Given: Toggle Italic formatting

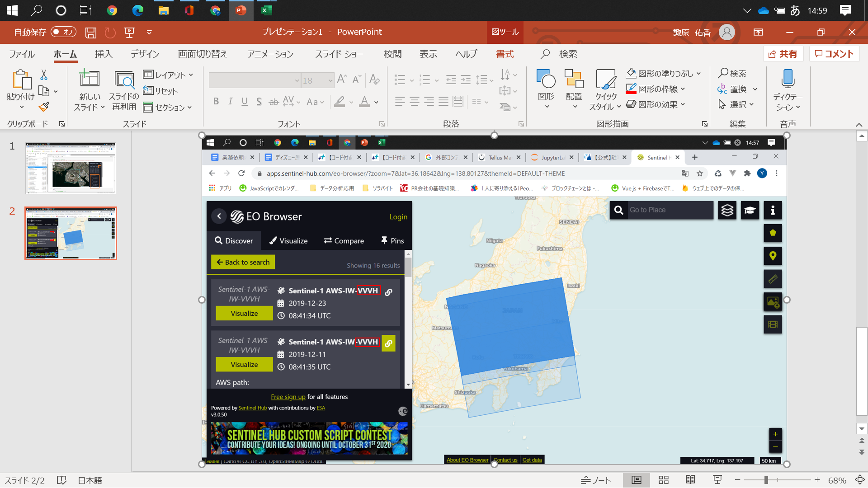Looking at the screenshot, I should [x=231, y=101].
